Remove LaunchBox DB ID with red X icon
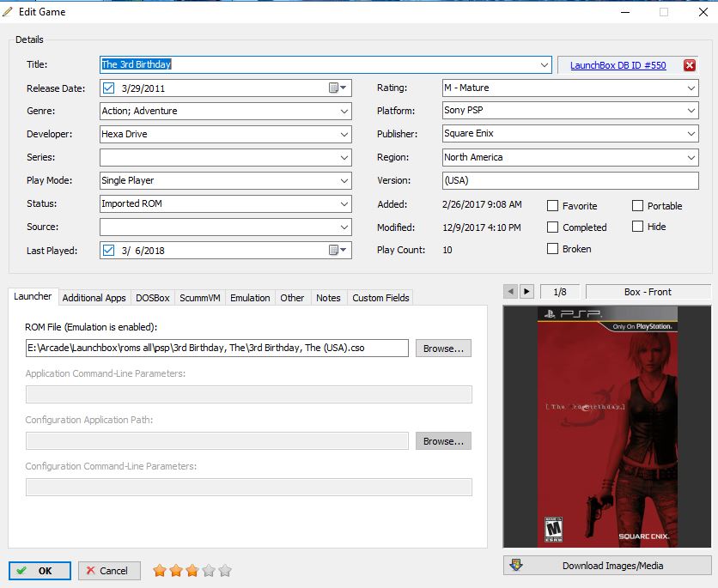 689,65
